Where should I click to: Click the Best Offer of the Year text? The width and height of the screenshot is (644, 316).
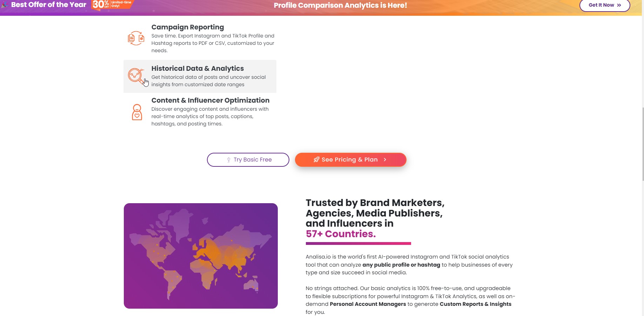pos(49,5)
